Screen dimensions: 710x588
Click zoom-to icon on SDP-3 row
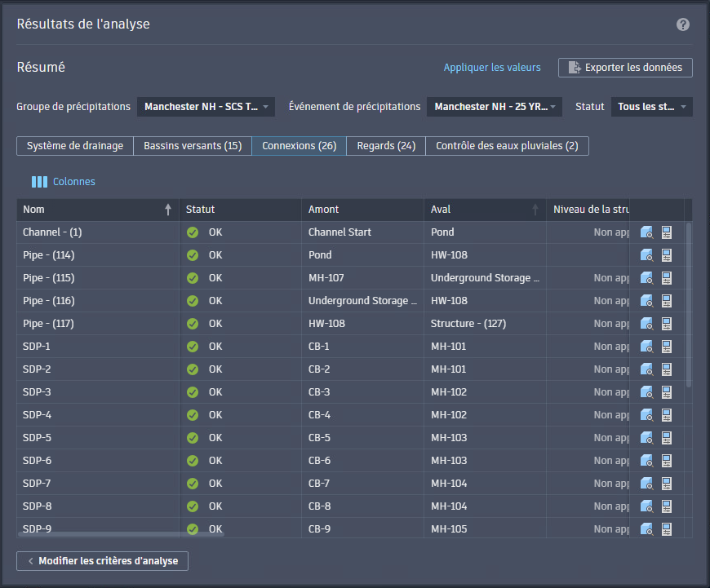(x=646, y=392)
